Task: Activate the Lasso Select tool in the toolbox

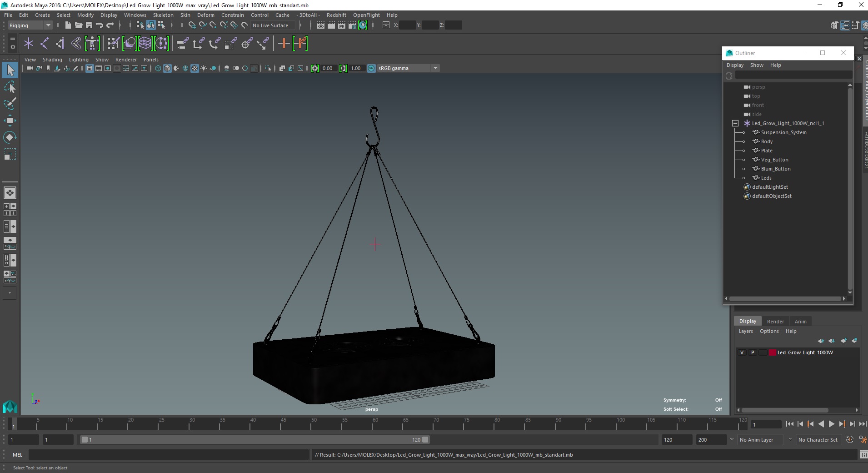Action: click(10, 87)
